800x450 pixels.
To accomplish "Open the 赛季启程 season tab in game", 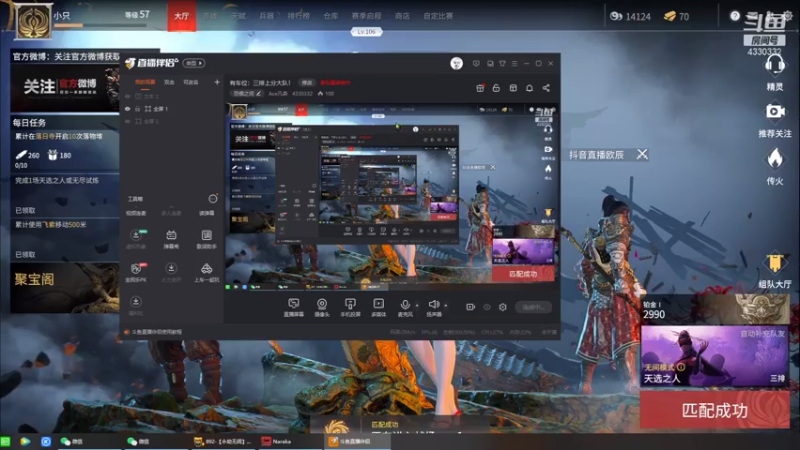I will tap(366, 16).
